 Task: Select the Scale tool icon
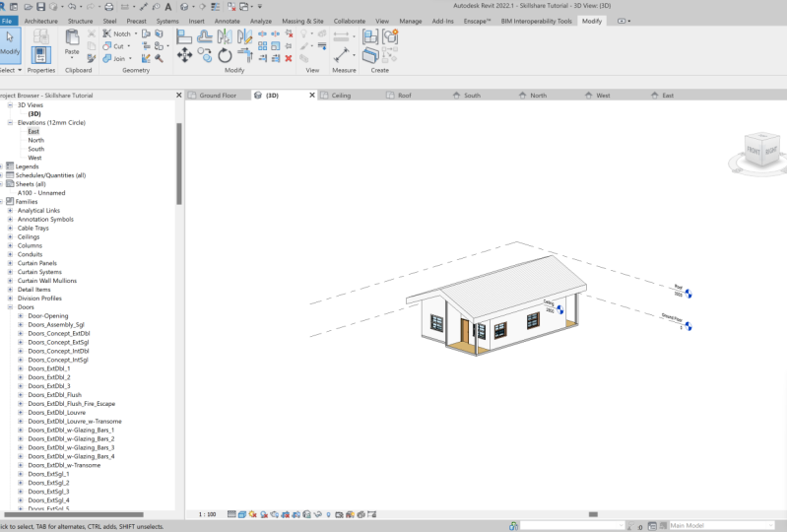(x=276, y=46)
